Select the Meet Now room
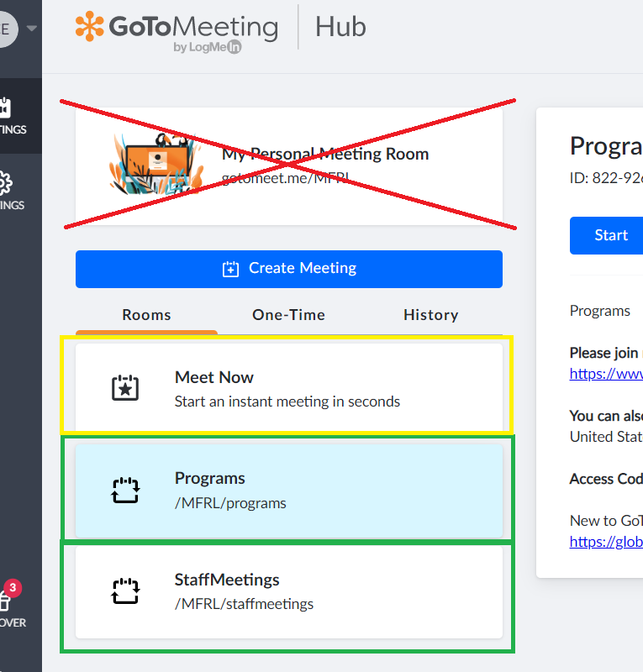The image size is (643, 672). point(289,388)
